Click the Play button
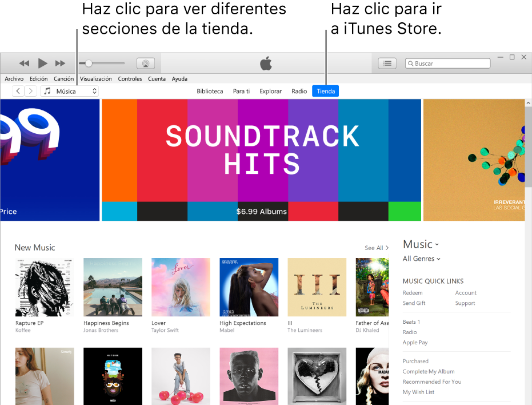 (42, 63)
